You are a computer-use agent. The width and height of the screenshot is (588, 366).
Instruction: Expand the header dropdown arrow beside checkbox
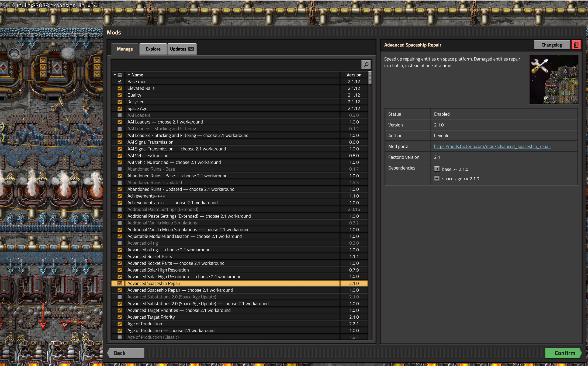click(115, 75)
